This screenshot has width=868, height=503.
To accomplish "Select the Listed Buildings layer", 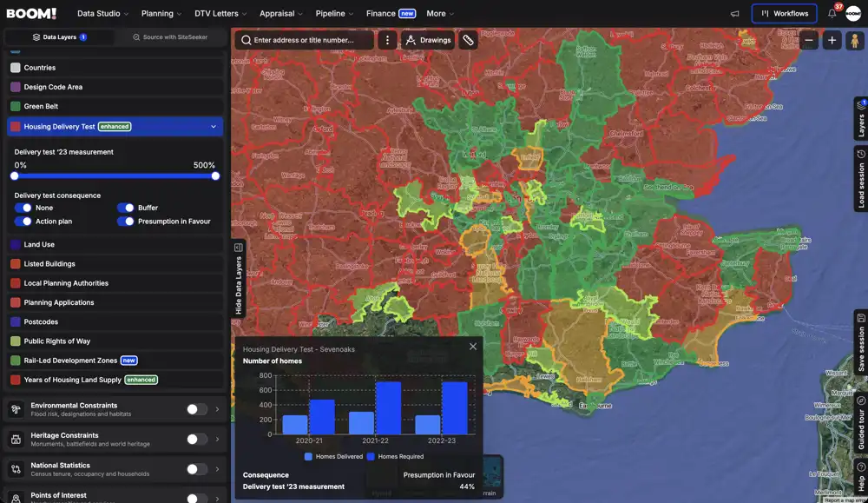I will 115,264.
